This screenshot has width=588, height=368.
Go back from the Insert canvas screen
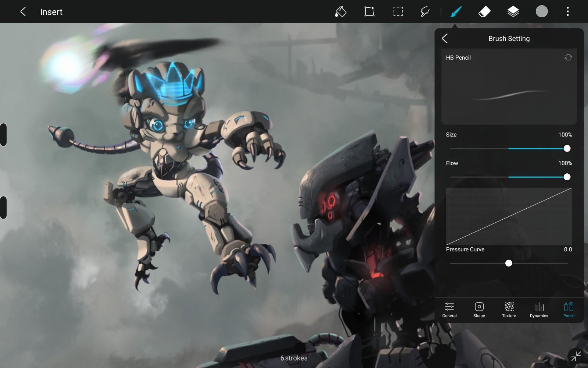(23, 12)
